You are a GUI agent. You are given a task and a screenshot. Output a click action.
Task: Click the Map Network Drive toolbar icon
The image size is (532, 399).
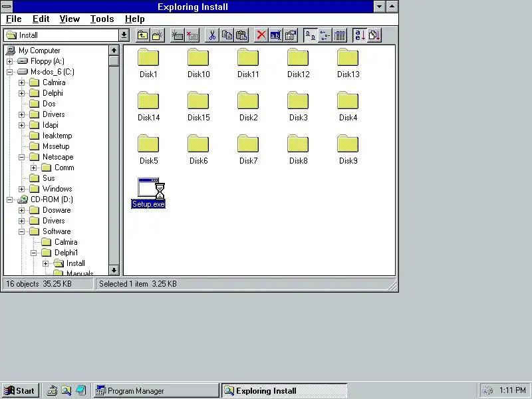tap(177, 35)
